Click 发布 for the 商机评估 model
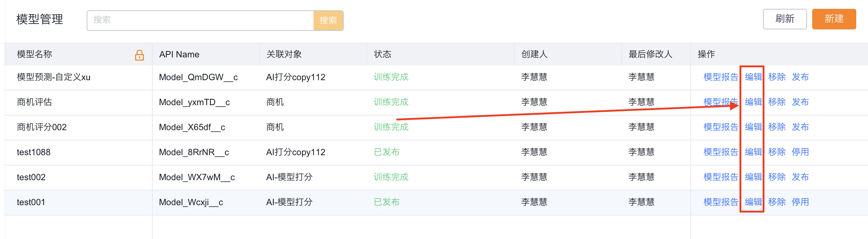The height and width of the screenshot is (239, 868). pyautogui.click(x=800, y=102)
